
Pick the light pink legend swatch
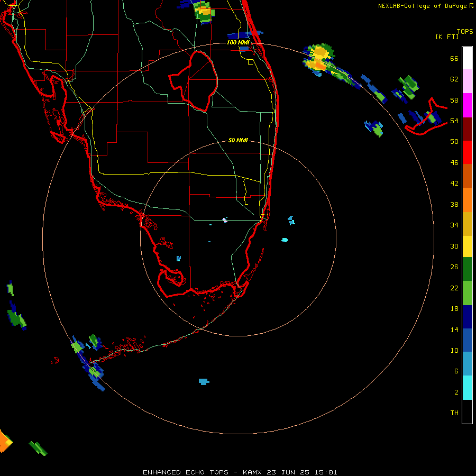point(467,81)
